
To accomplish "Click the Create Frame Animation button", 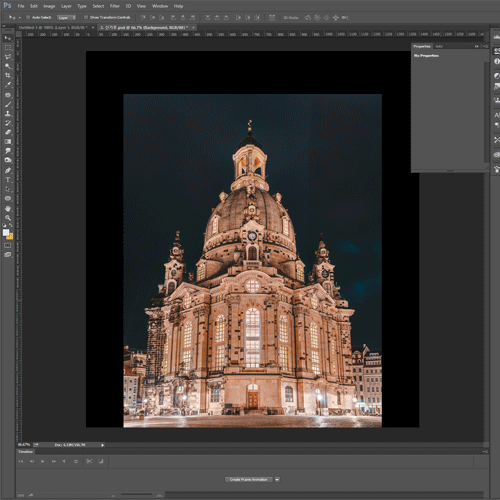I will 249,479.
